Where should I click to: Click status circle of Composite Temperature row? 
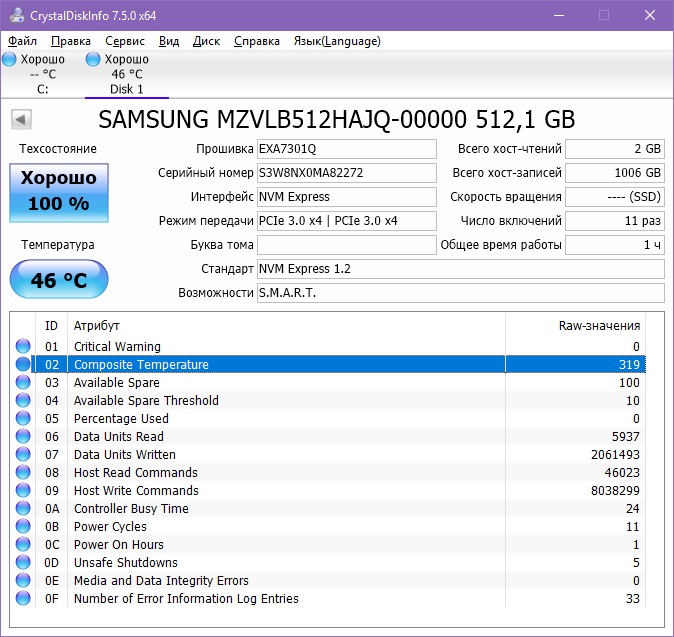click(x=23, y=364)
